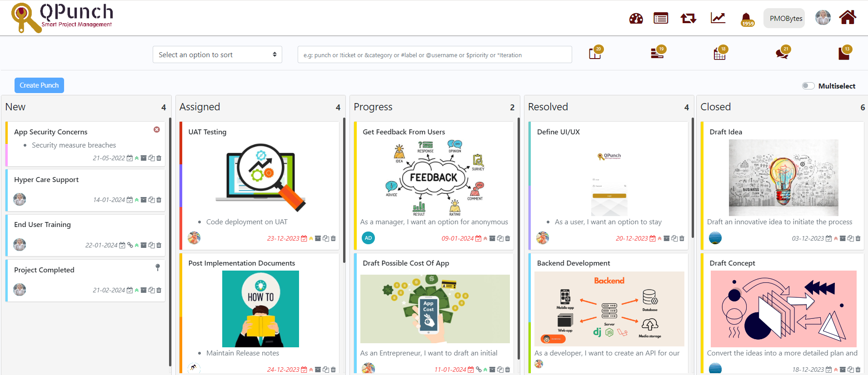The height and width of the screenshot is (375, 868).
Task: Click copy icon on Project Completed card
Action: point(151,290)
